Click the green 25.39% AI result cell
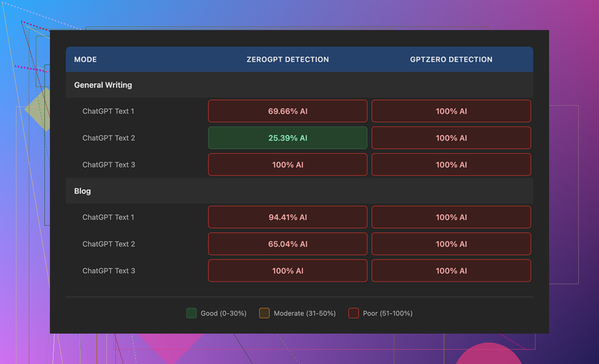 [x=287, y=138]
